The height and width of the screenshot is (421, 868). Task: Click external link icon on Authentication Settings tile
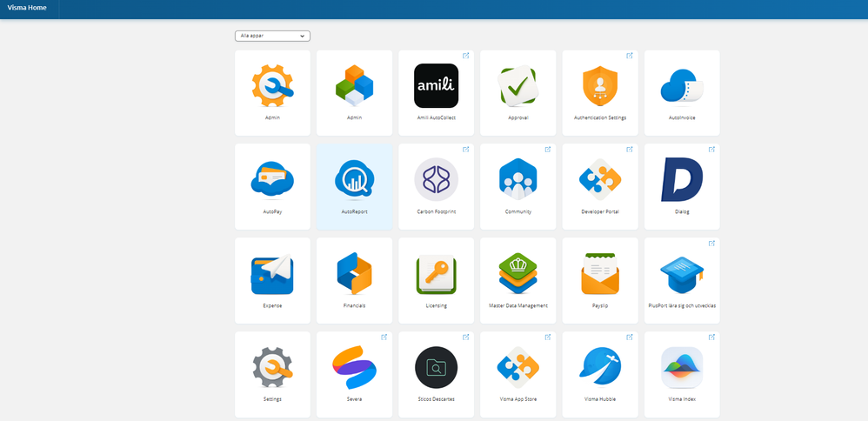[x=630, y=56]
